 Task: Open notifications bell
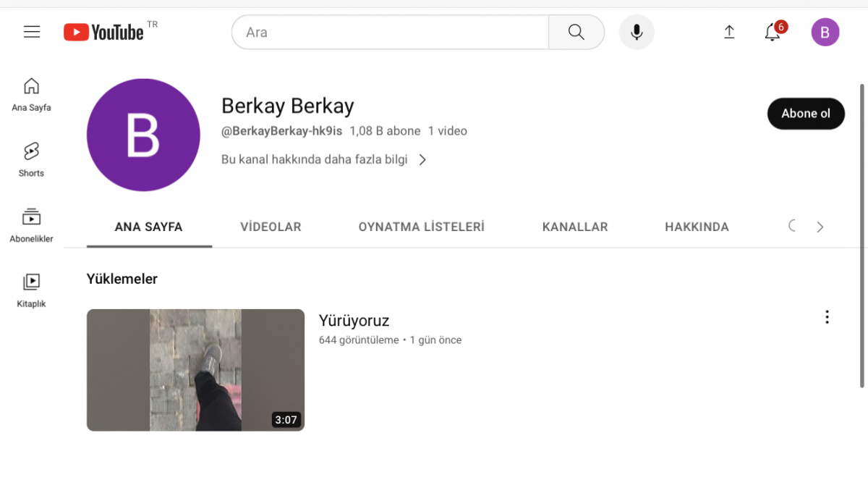pos(773,32)
